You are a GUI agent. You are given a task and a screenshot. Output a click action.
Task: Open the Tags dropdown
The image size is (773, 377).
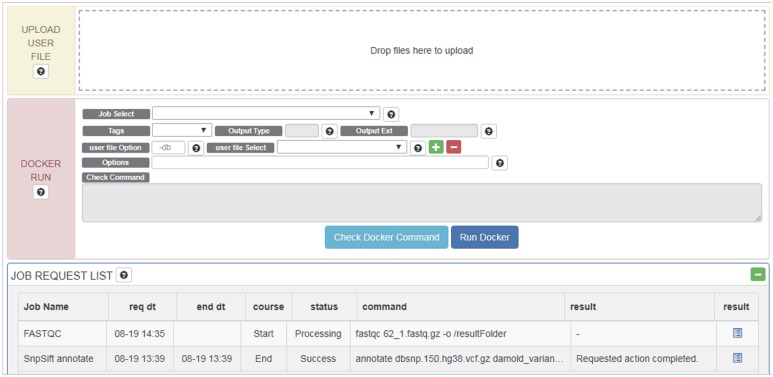[182, 130]
